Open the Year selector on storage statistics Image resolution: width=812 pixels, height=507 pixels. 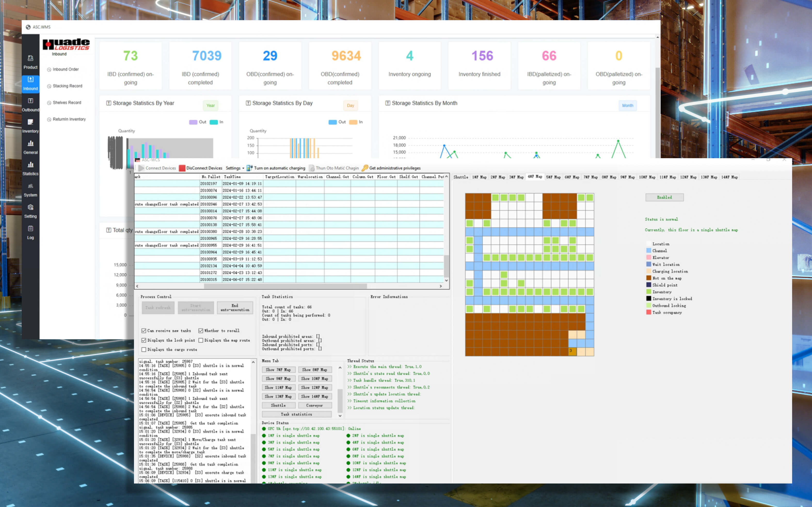(x=210, y=106)
